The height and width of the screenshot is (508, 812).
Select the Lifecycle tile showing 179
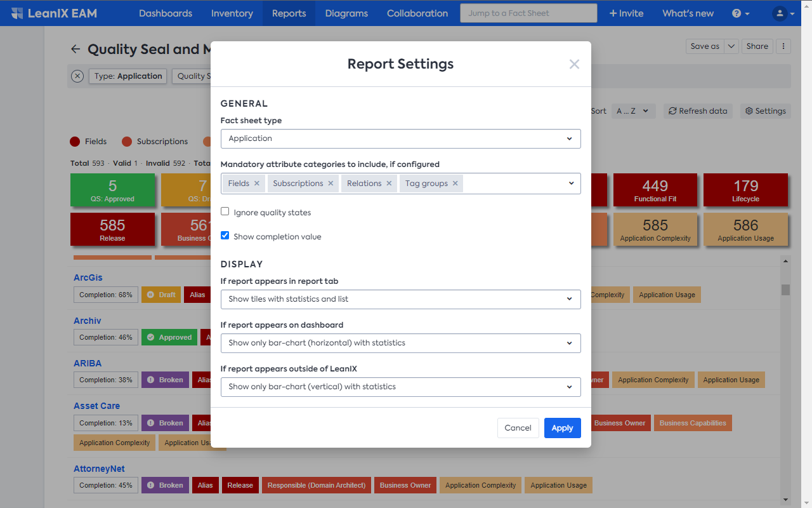746,190
